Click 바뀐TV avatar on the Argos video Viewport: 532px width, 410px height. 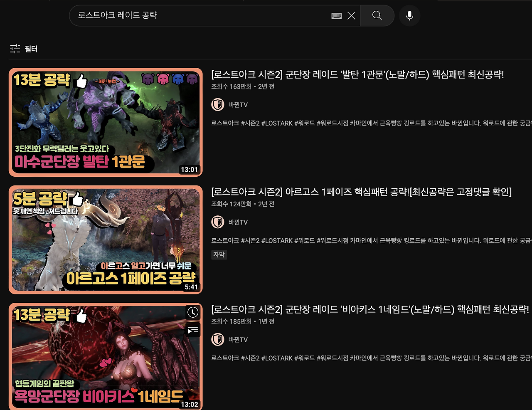[x=217, y=222]
